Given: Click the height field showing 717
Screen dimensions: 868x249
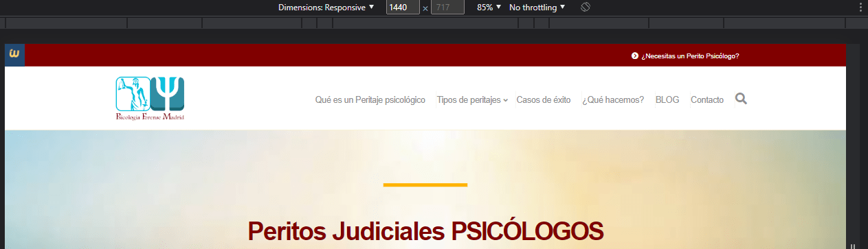Looking at the screenshot, I should pyautogui.click(x=447, y=8).
